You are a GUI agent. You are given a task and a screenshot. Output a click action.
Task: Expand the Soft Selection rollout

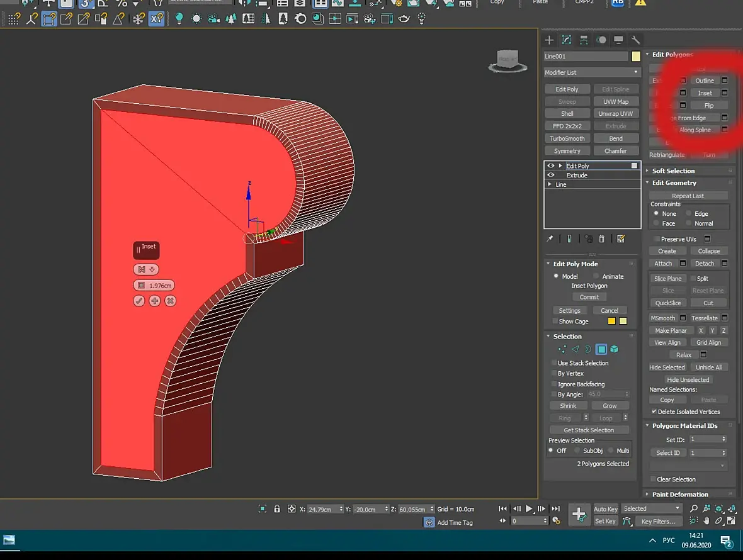(673, 171)
